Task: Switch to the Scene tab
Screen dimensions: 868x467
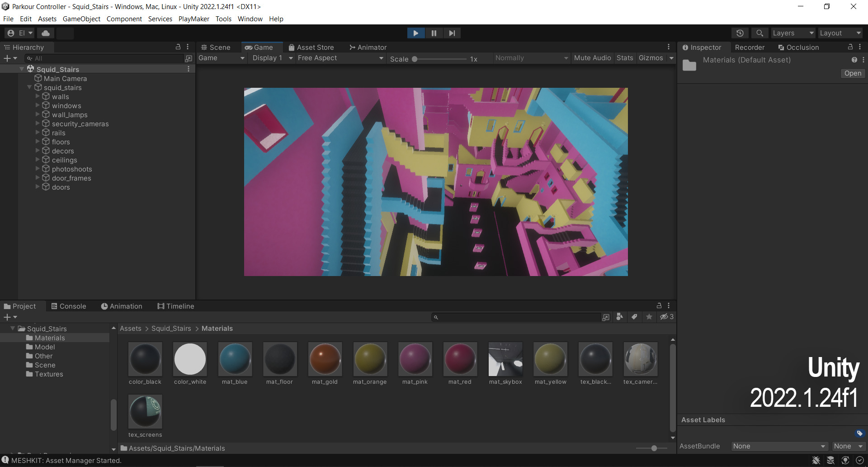Action: point(216,47)
